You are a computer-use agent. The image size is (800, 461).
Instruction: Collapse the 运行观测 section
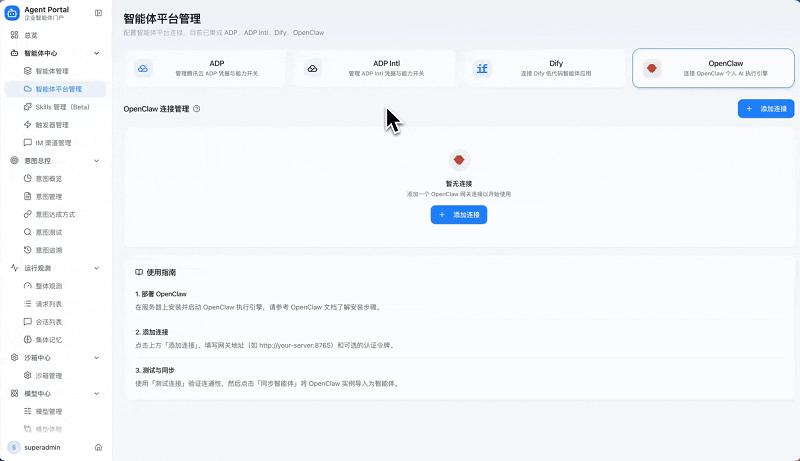pyautogui.click(x=96, y=268)
